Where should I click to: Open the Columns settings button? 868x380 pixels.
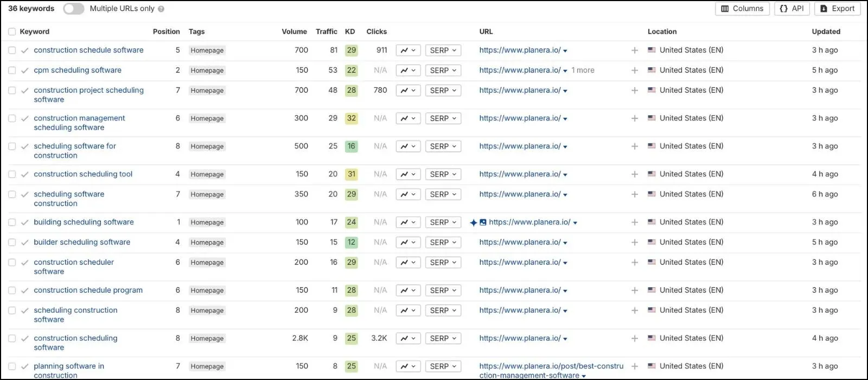(742, 9)
